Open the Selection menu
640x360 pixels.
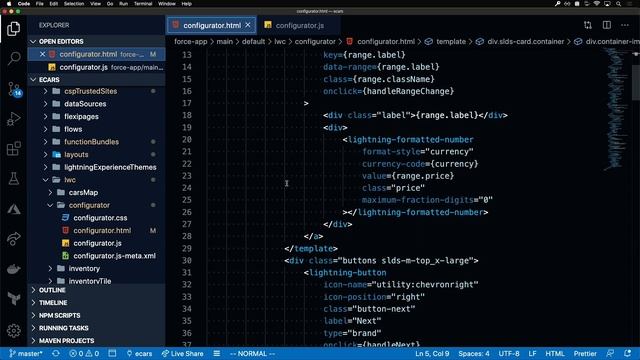tap(74, 4)
